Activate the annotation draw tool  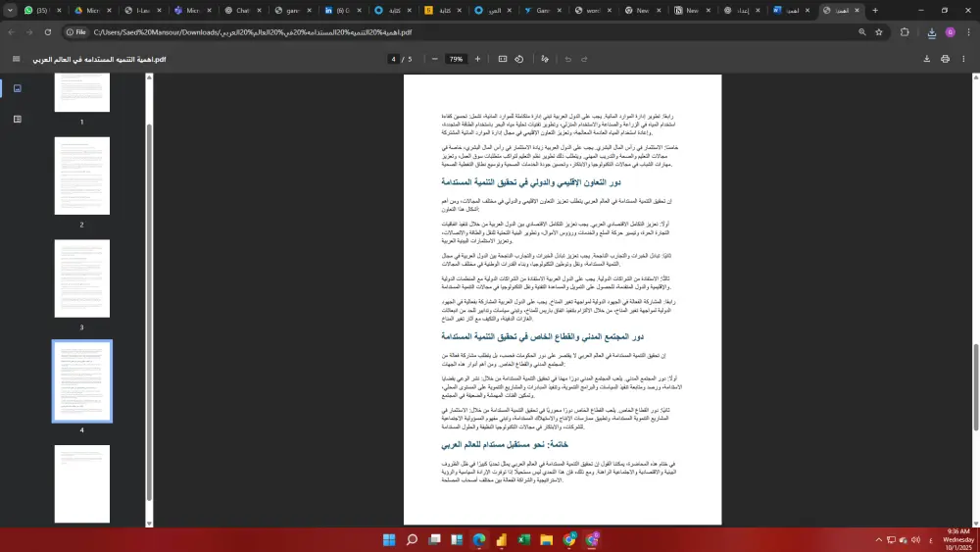point(545,59)
